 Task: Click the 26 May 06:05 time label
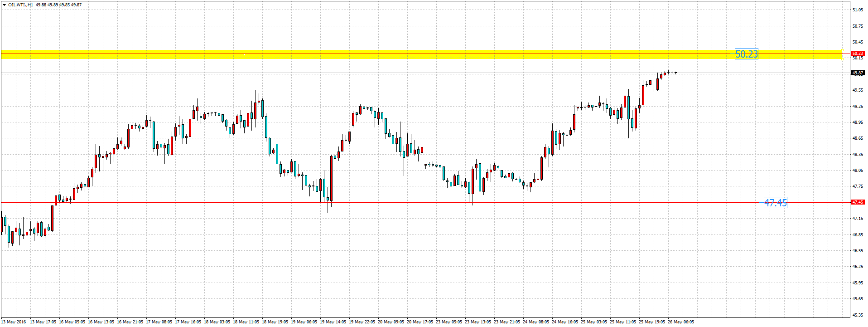680,322
